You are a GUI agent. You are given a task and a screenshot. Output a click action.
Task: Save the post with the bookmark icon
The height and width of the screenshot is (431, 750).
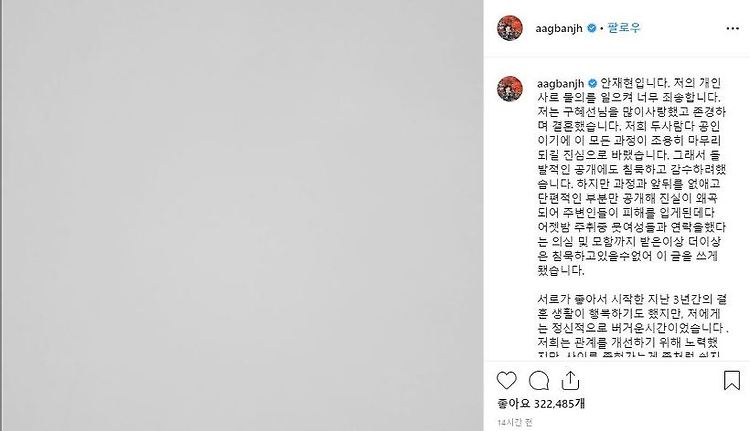point(732,380)
